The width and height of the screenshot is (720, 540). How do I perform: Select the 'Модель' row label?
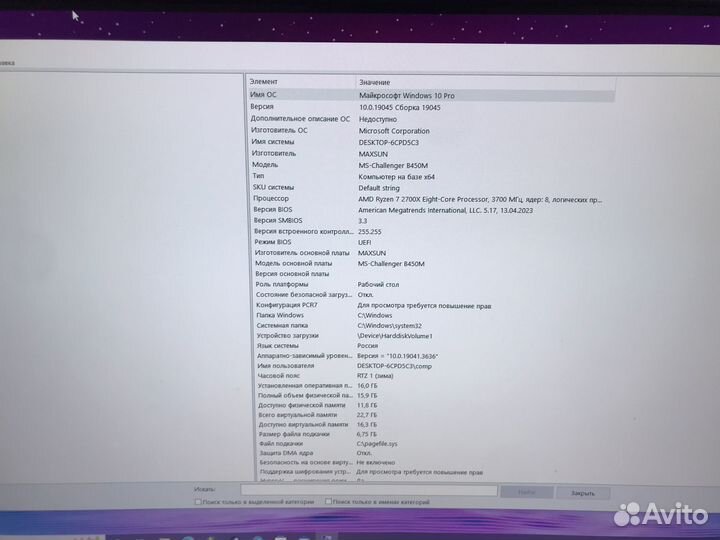265,164
